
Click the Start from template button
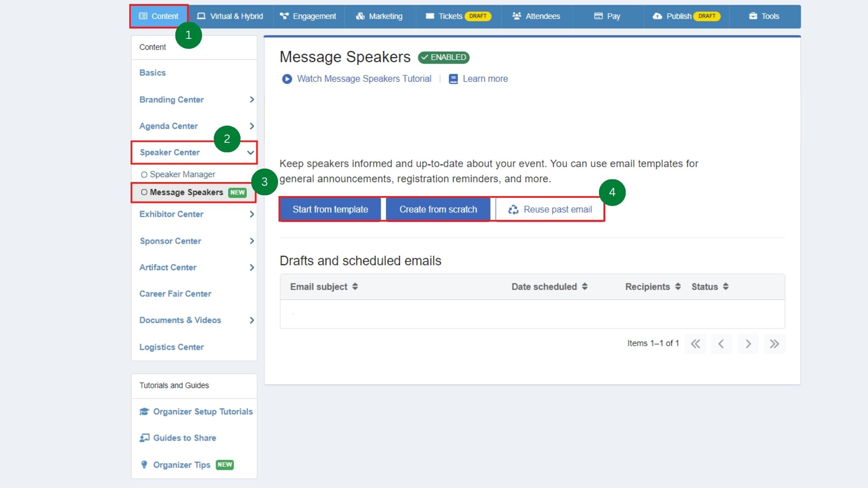pyautogui.click(x=330, y=209)
